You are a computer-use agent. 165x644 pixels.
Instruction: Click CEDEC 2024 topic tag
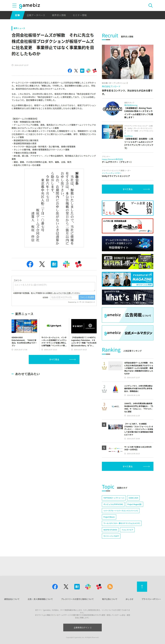(133, 498)
